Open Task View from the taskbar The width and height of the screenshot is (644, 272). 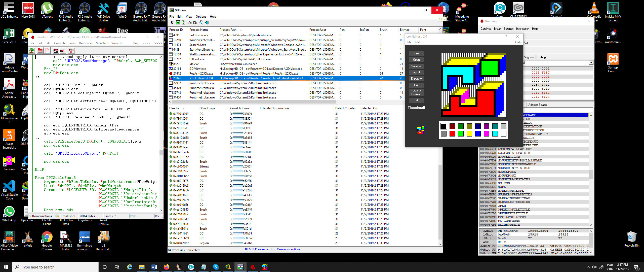point(116,267)
